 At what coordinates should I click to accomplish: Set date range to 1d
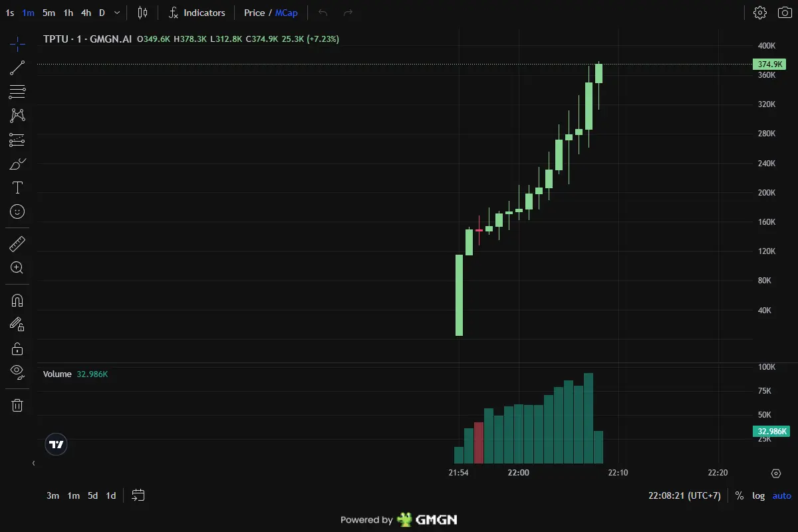click(x=111, y=495)
